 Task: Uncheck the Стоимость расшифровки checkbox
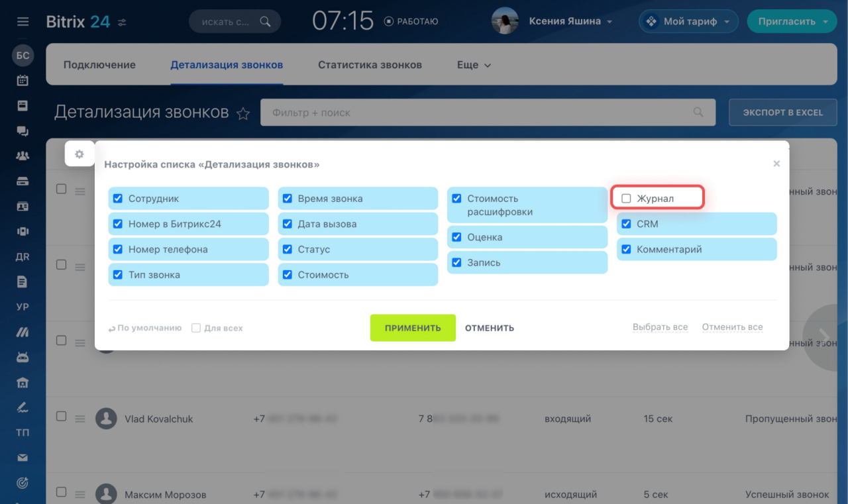click(456, 198)
